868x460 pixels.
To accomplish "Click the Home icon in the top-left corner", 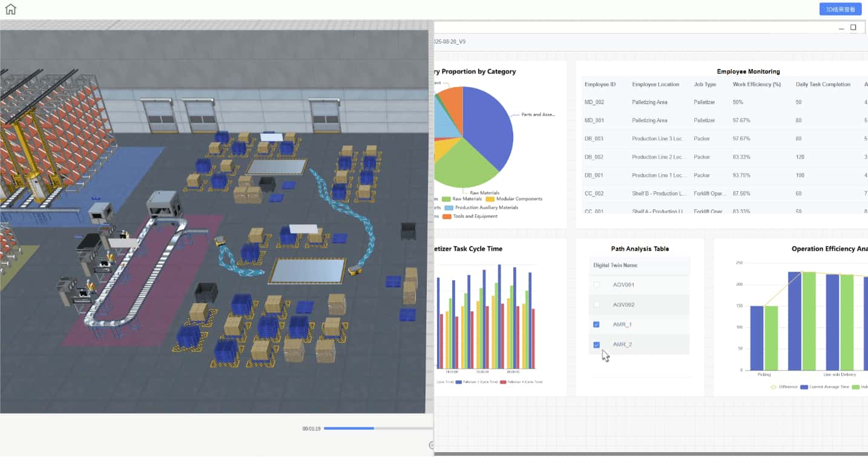I will [x=12, y=9].
